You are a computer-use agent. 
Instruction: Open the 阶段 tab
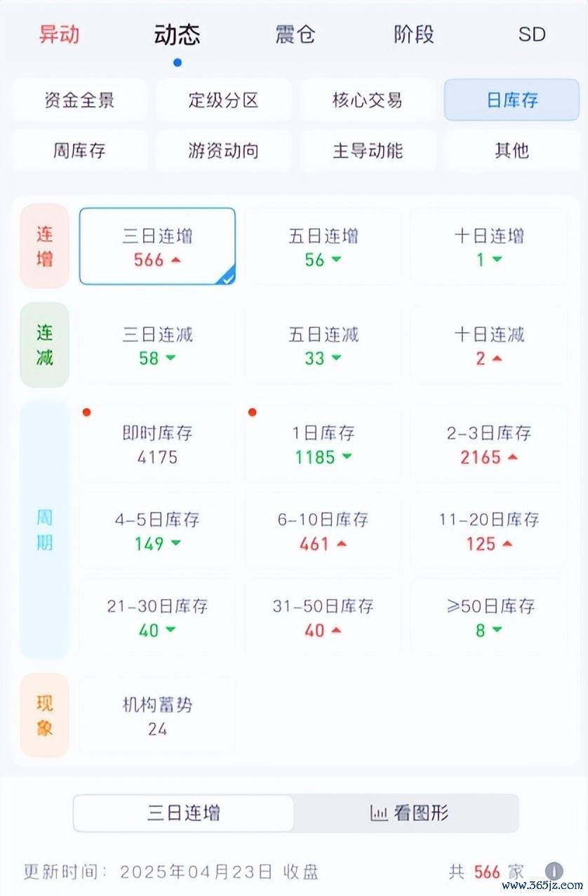[x=413, y=34]
